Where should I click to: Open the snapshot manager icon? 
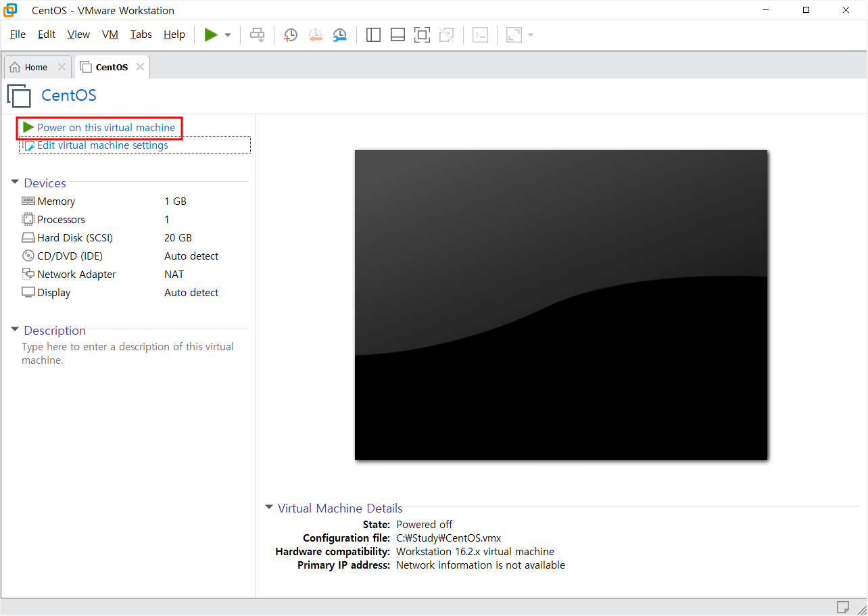pyautogui.click(x=339, y=35)
